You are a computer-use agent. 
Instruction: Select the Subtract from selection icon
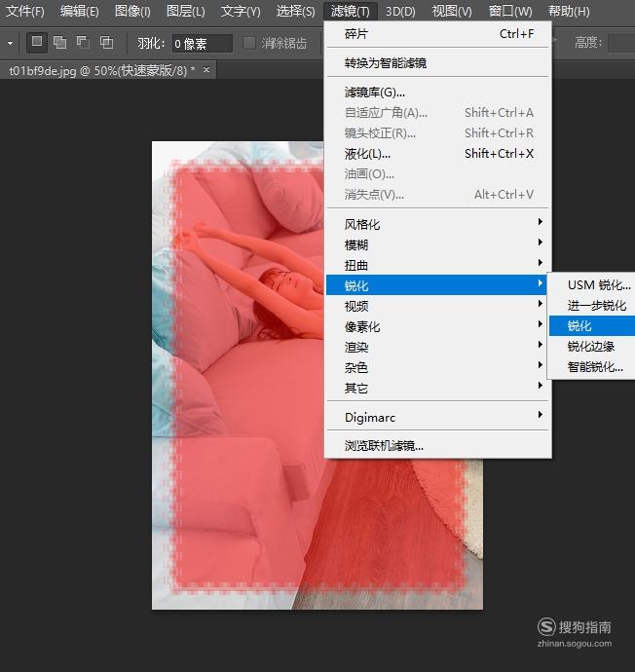click(x=83, y=43)
